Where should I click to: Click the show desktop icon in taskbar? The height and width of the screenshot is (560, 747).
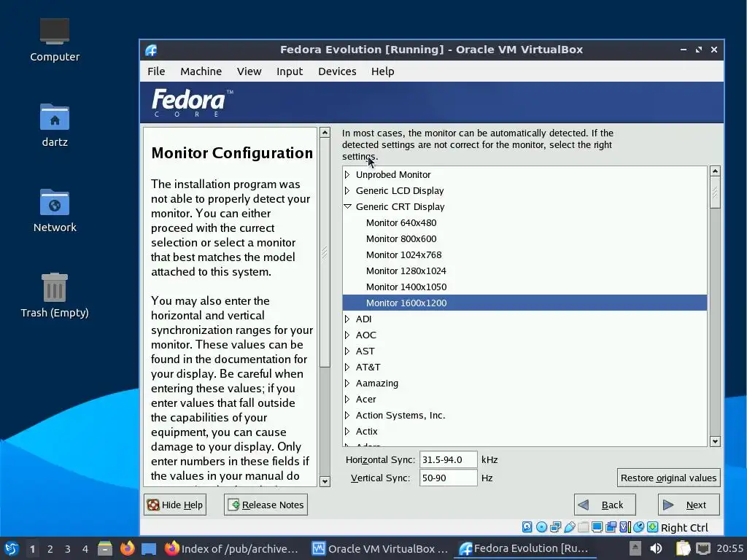pyautogui.click(x=149, y=548)
